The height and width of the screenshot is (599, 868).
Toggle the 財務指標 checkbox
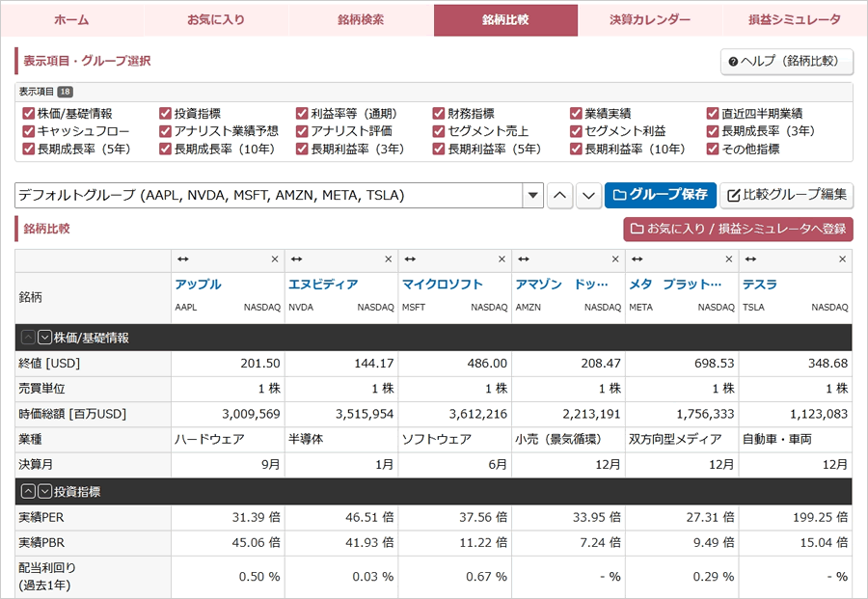(439, 114)
